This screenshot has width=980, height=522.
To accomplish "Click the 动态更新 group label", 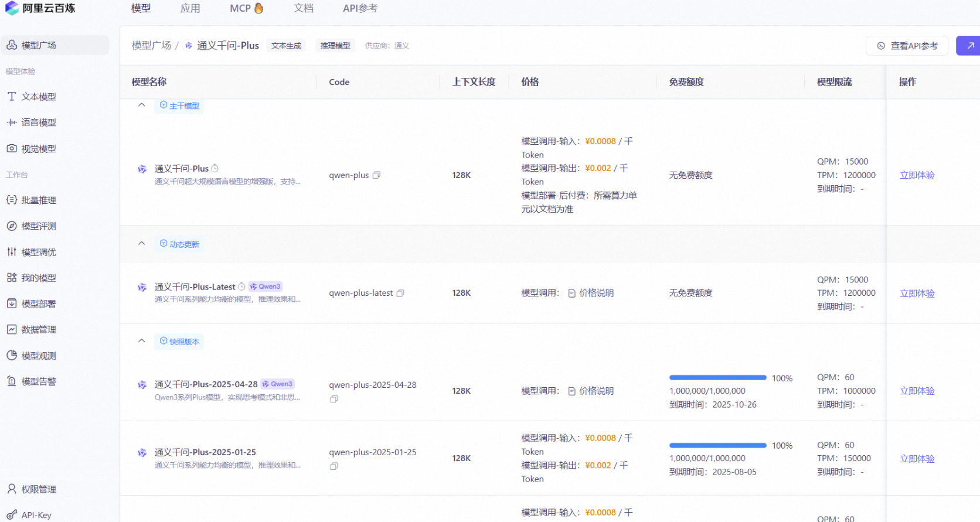I will 179,244.
